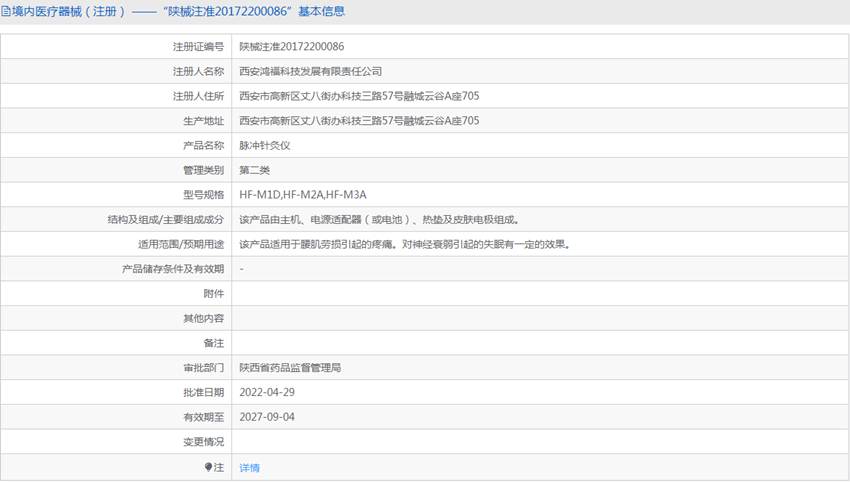Select the intended-use text starting 该产品适用于腰肌劳损

coord(405,244)
